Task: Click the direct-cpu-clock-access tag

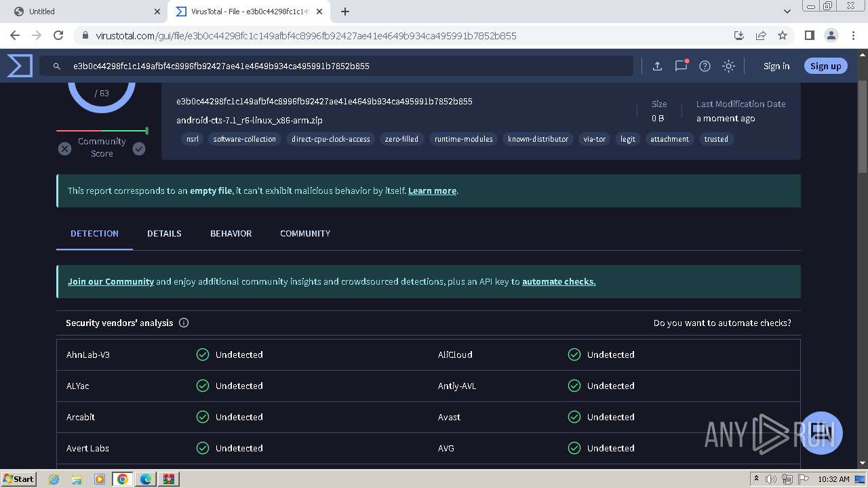Action: 331,139
